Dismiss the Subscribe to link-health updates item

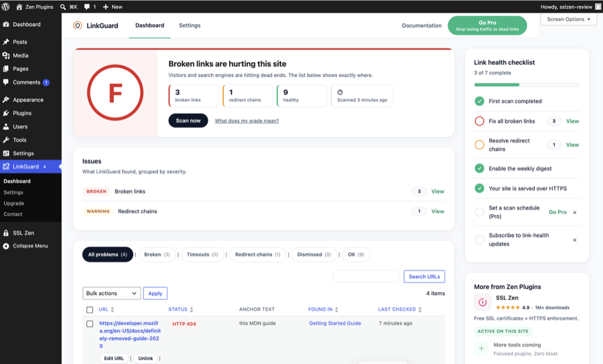[575, 240]
